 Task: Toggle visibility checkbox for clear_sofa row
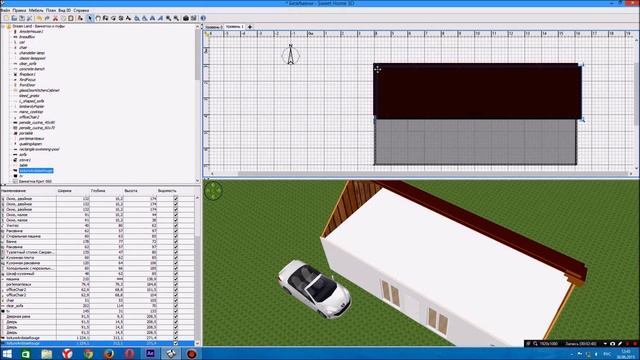176,306
